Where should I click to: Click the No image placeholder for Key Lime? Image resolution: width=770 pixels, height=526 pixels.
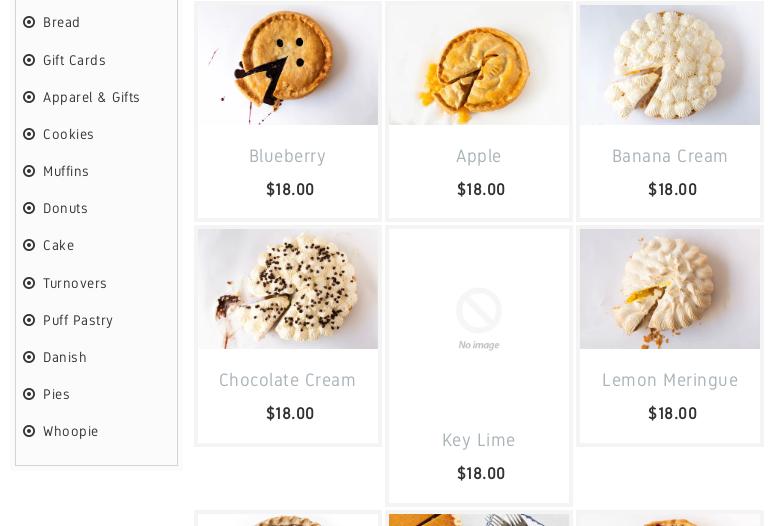point(479,319)
